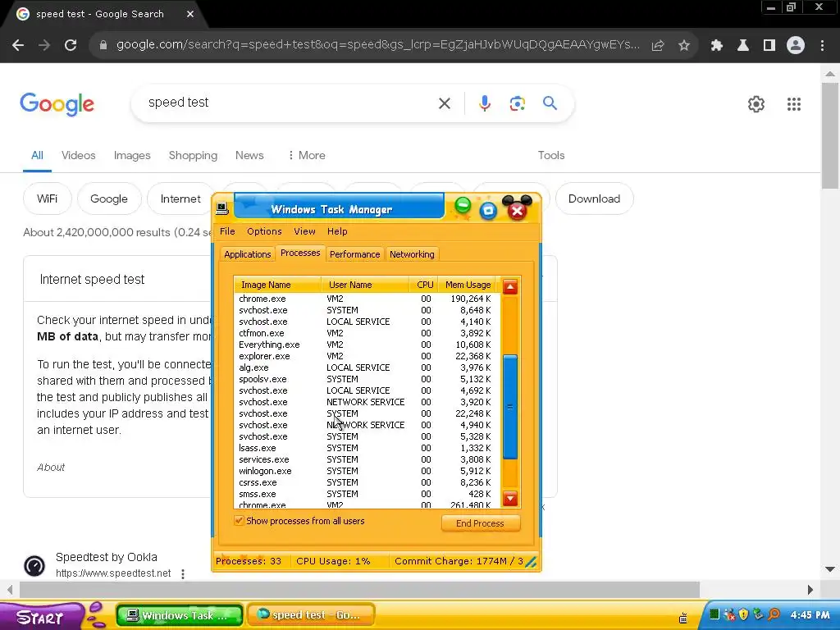The image size is (840, 630).
Task: Sort processes by Mem Usage column
Action: coord(468,285)
